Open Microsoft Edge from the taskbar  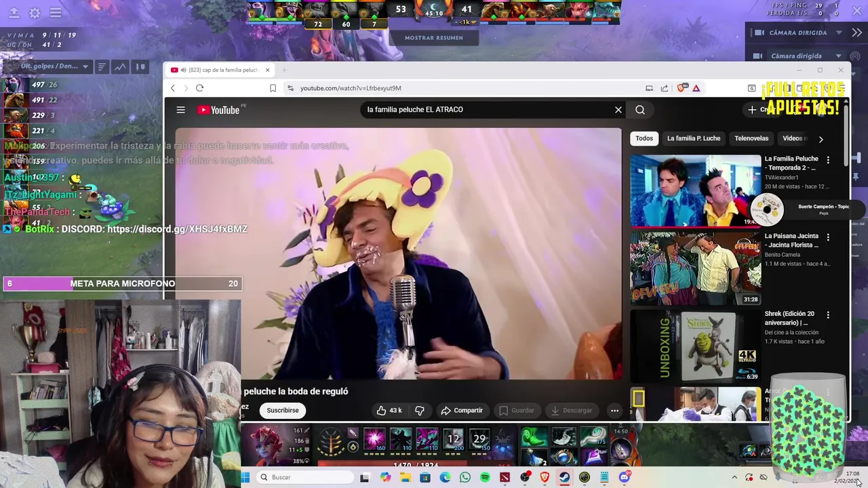click(445, 477)
